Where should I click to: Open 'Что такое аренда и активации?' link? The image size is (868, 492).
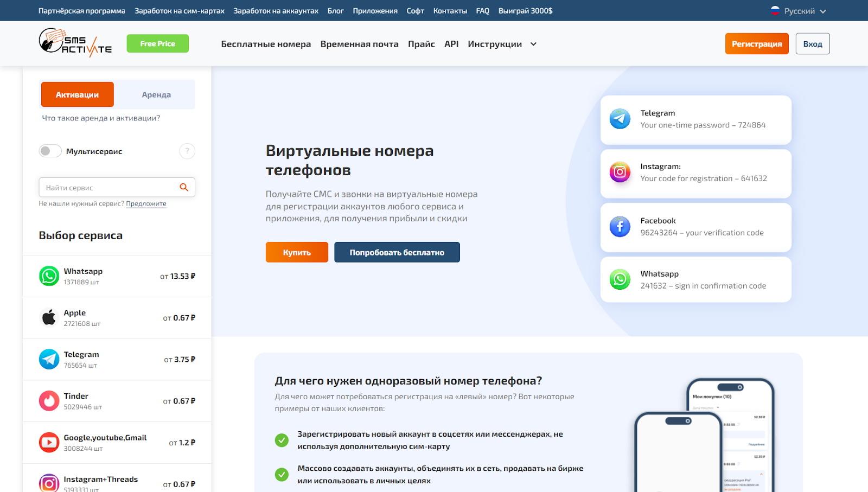(x=101, y=118)
